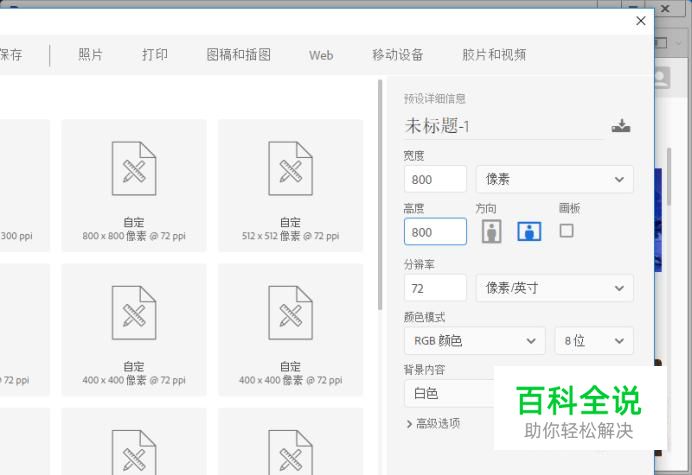Open the 白色 background content dropdown

449,393
